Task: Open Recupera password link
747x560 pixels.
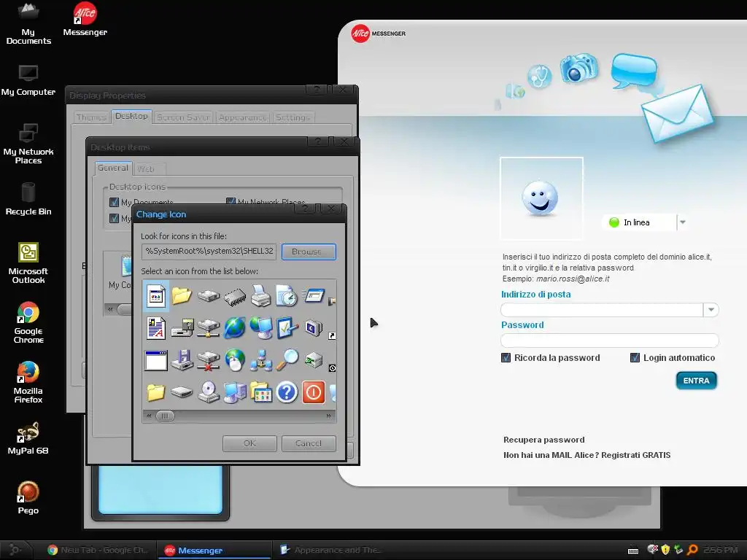Action: pos(543,440)
